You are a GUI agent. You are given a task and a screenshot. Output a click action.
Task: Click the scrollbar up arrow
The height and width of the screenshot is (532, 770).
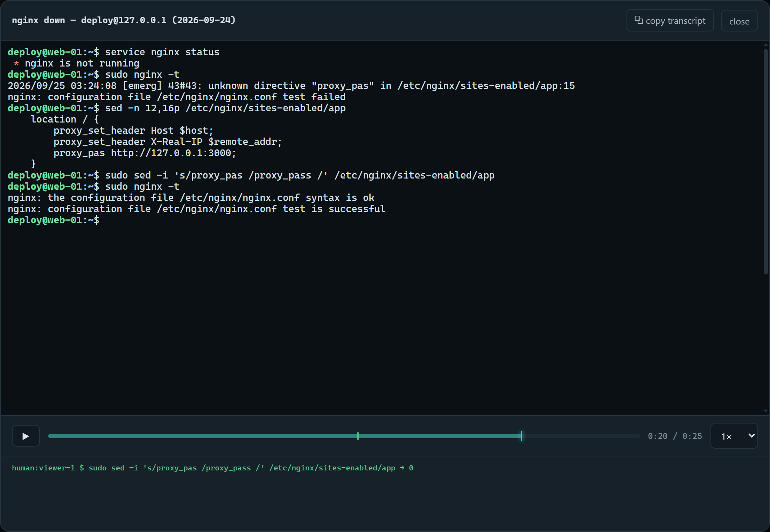coord(765,44)
